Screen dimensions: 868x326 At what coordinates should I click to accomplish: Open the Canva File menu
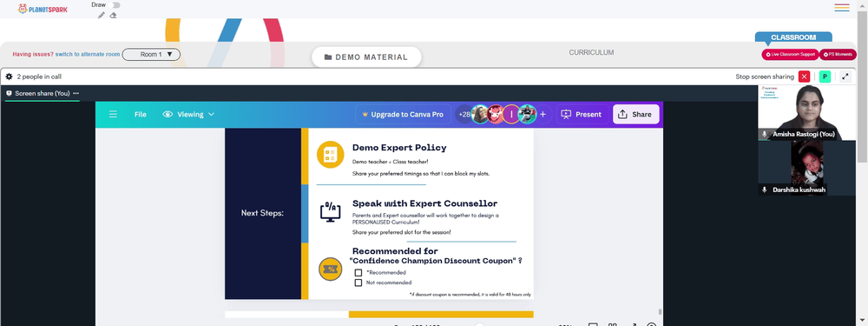(141, 114)
